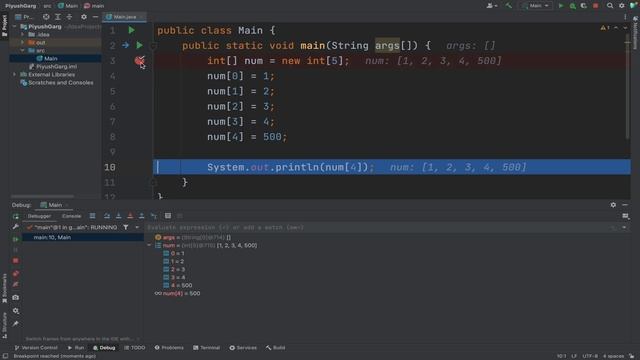Open debugger settings gear in sidebar
640x360 pixels.
coord(16,311)
